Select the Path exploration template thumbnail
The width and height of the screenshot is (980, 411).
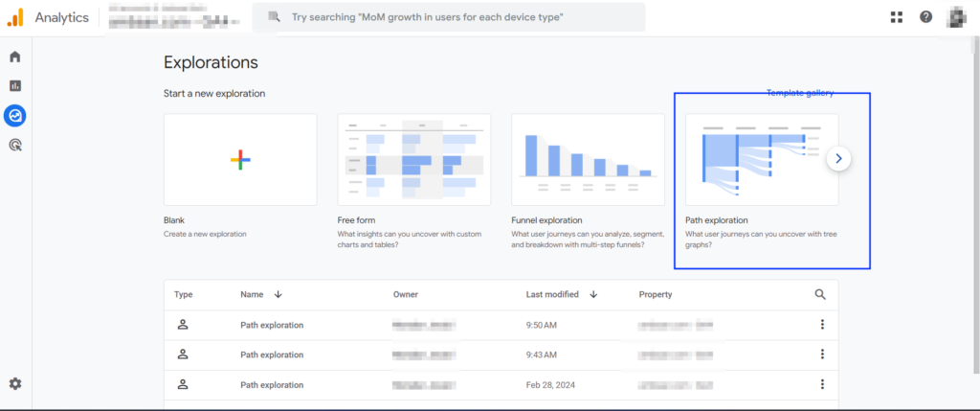761,160
